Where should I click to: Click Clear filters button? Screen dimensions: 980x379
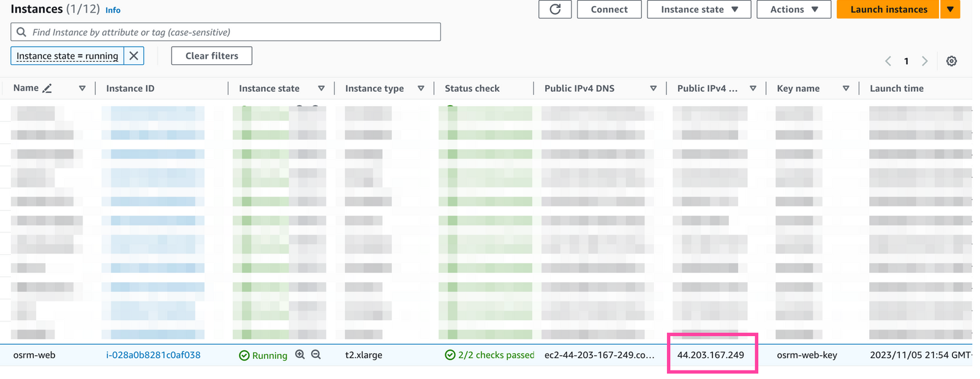211,56
